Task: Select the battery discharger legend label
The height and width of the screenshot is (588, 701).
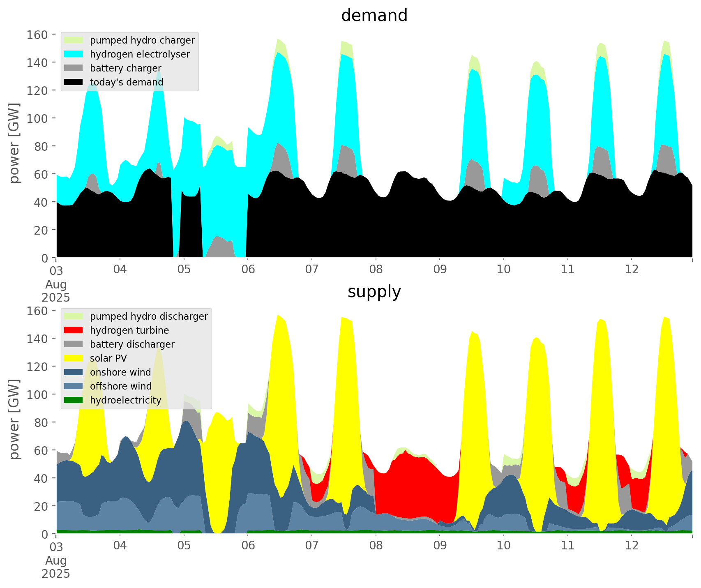Action: click(132, 344)
